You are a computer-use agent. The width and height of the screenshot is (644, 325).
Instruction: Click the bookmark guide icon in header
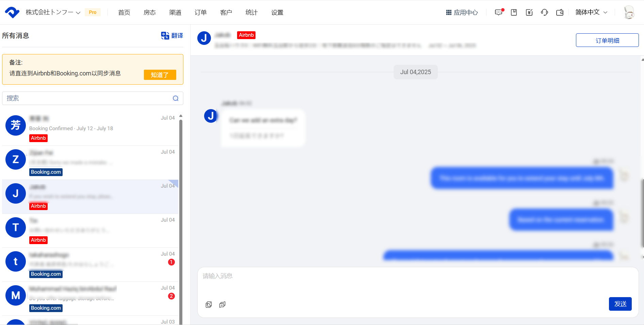pyautogui.click(x=514, y=13)
